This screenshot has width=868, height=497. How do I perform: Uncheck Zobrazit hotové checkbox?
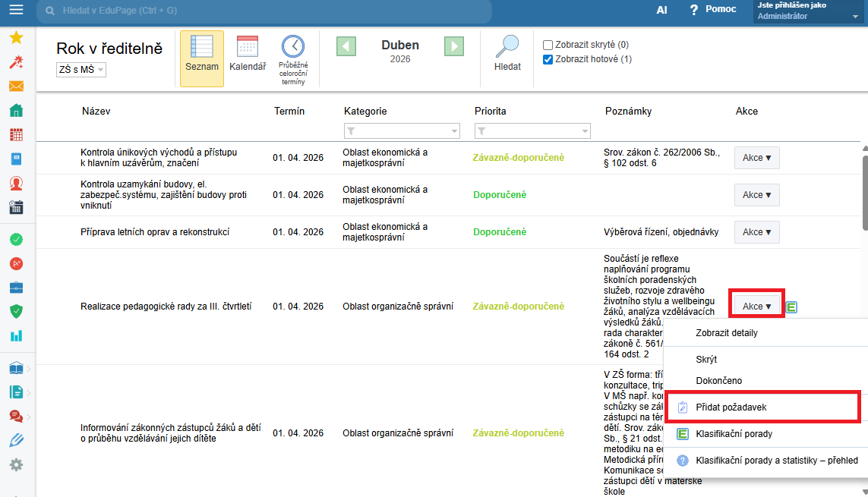[548, 59]
